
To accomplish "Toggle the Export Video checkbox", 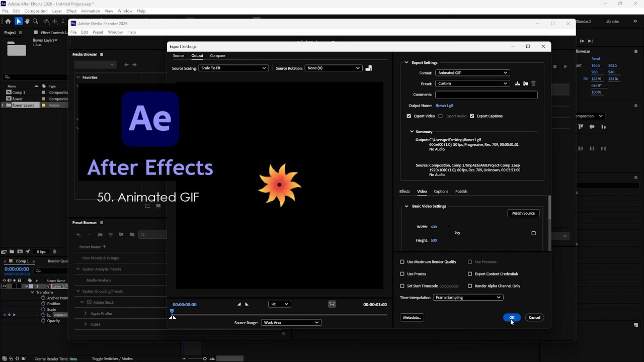I will (x=409, y=116).
